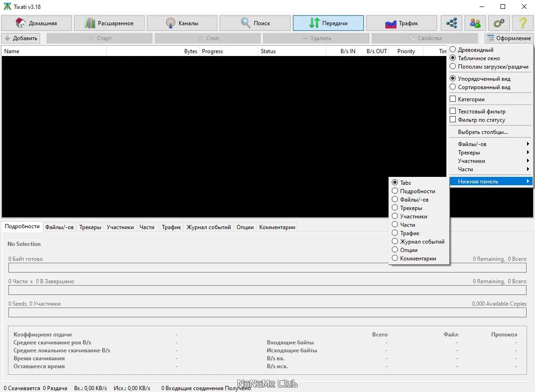Click the Удалить remove button

point(316,38)
